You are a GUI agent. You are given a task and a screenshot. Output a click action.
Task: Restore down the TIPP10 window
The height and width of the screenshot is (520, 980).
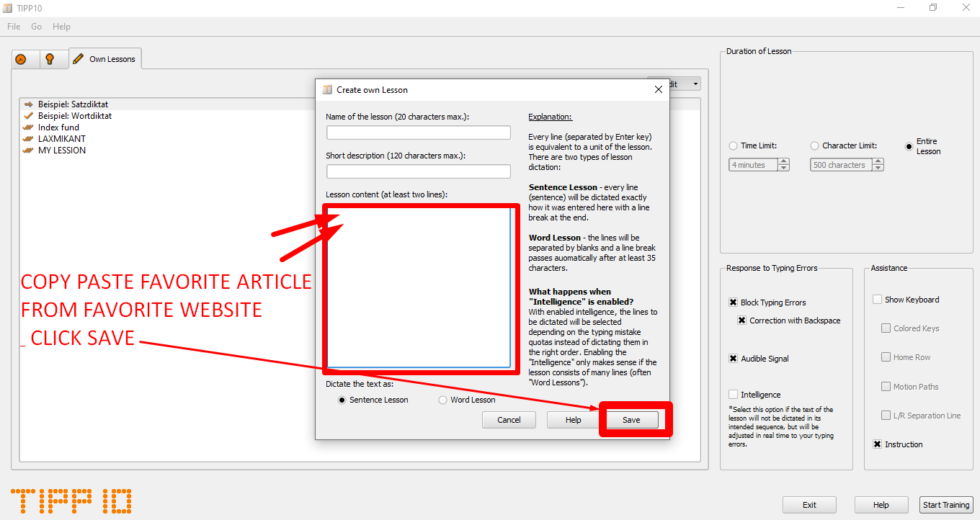(933, 8)
